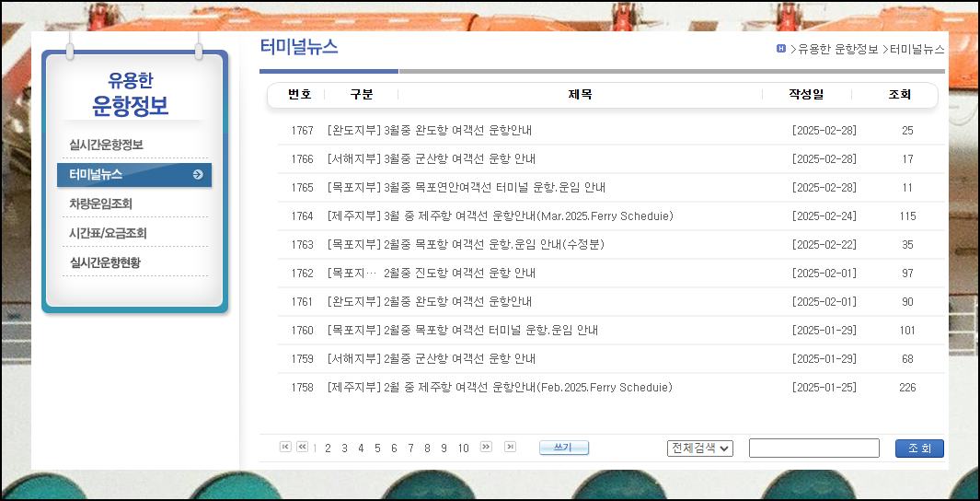
Task: Open post 3월중 완도항 여객선 운항안내
Action: (x=458, y=130)
